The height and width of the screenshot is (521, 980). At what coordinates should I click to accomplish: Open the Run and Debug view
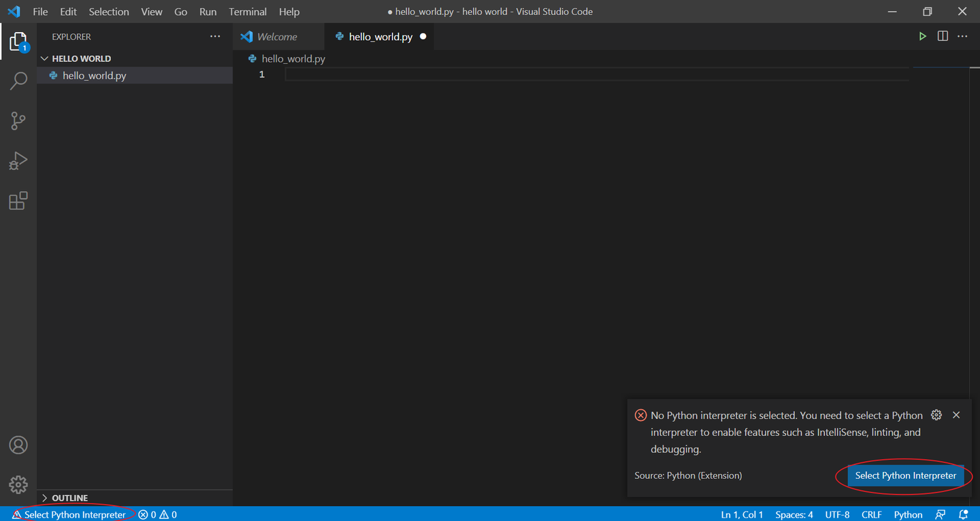tap(18, 161)
